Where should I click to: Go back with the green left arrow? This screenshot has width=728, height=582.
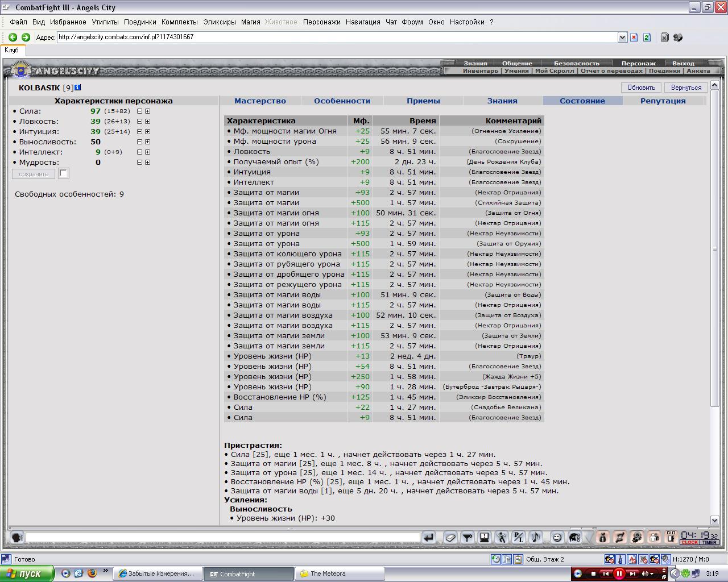(13, 38)
